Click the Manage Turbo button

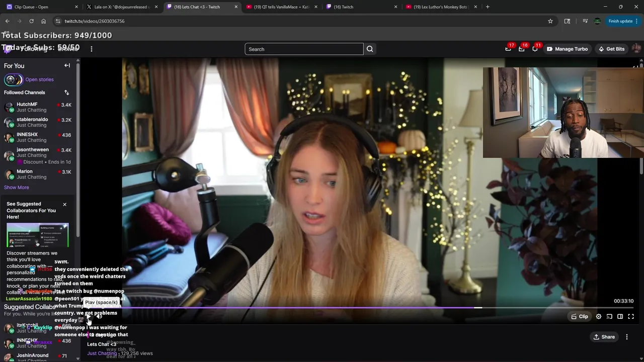[567, 49]
